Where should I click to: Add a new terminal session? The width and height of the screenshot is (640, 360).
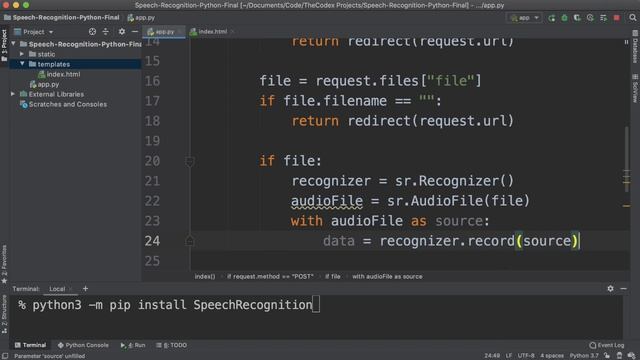(x=85, y=289)
